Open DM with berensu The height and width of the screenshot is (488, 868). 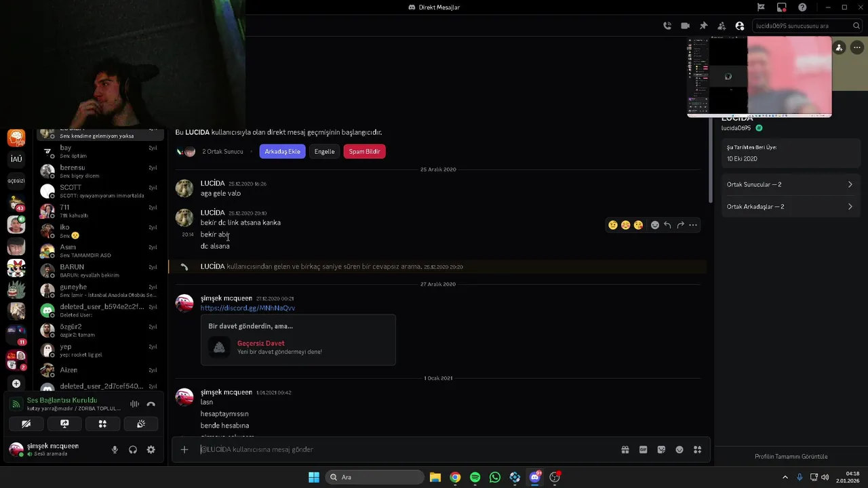pyautogui.click(x=100, y=171)
